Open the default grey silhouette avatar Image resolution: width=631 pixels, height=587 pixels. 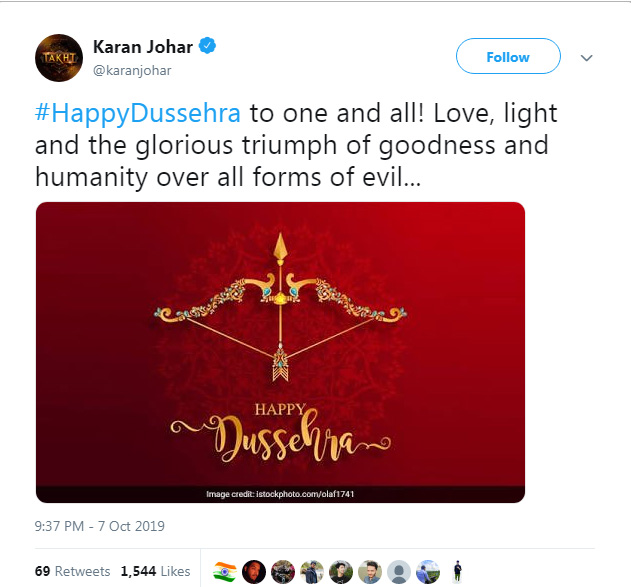(x=399, y=572)
